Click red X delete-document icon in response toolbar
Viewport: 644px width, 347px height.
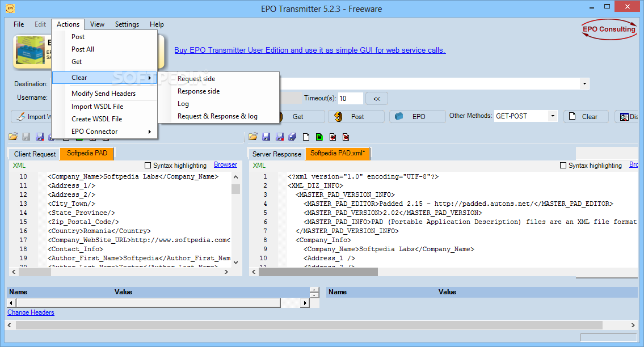tap(346, 137)
